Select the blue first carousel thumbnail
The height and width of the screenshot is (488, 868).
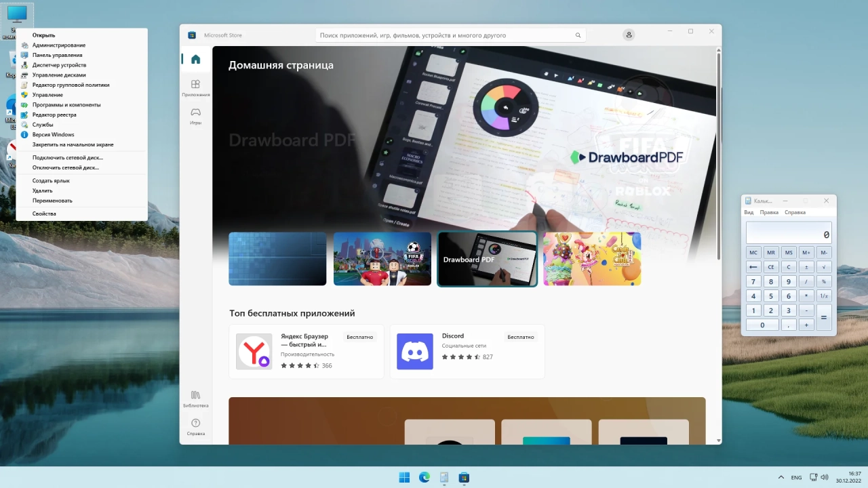[x=277, y=259]
